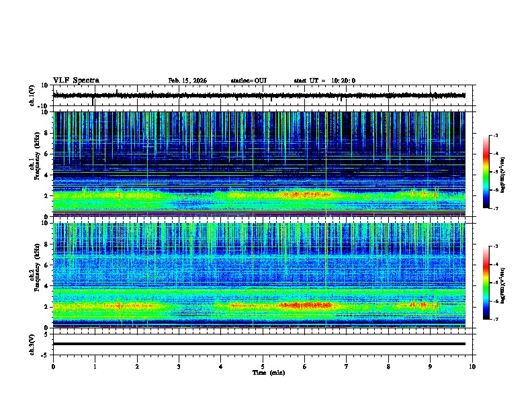Click the "4" kHz tick on ch.2 frequency axis
Screen dimensions: 532x411
[46, 286]
